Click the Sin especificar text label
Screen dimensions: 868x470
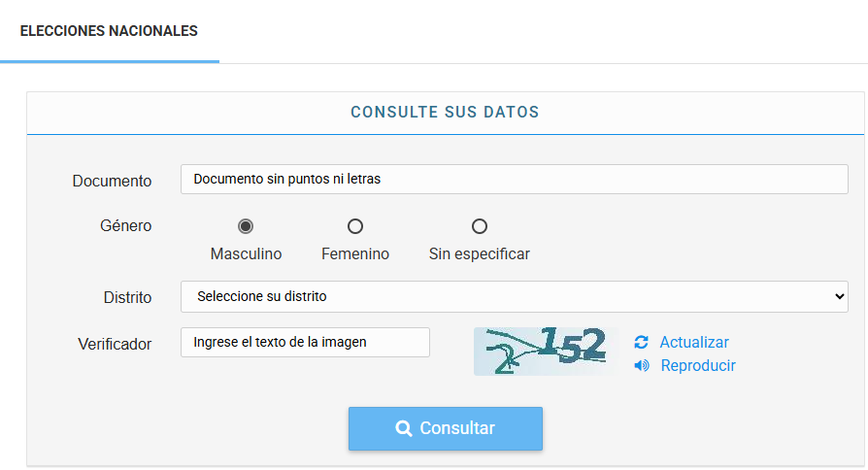tap(480, 254)
